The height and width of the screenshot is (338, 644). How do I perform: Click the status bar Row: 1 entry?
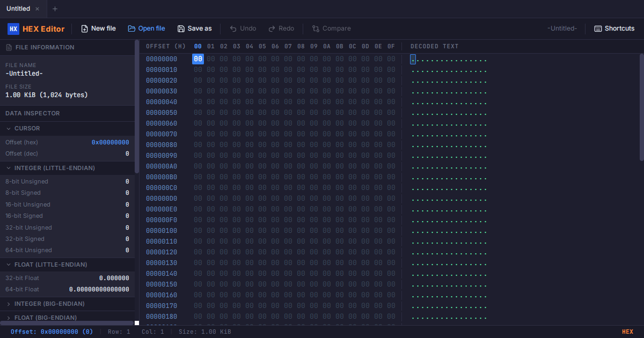(x=119, y=332)
